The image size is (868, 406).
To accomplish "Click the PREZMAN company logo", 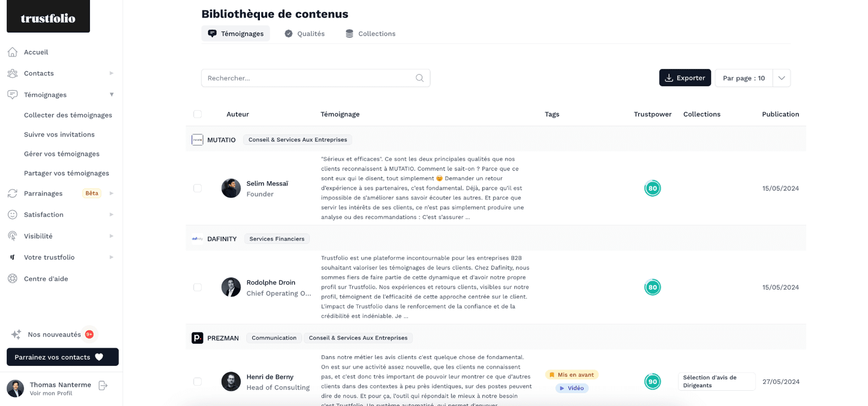I will [x=197, y=338].
